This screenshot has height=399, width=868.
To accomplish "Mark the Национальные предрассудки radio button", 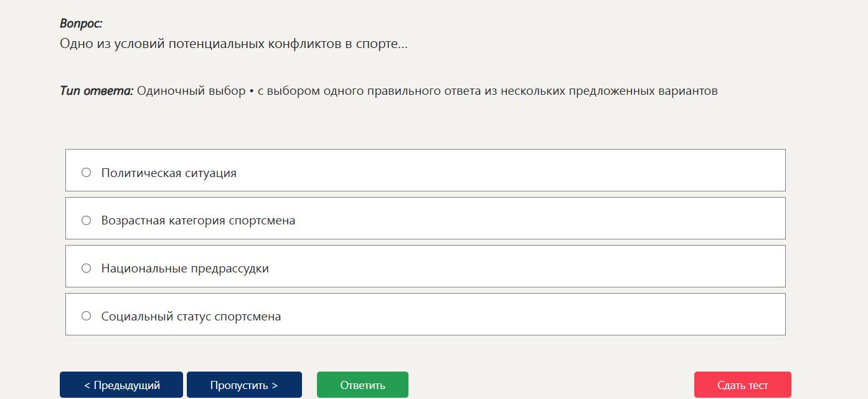I will (x=87, y=268).
